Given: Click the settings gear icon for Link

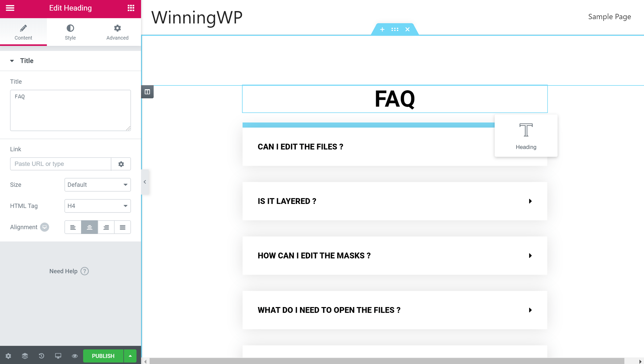Looking at the screenshot, I should (121, 164).
